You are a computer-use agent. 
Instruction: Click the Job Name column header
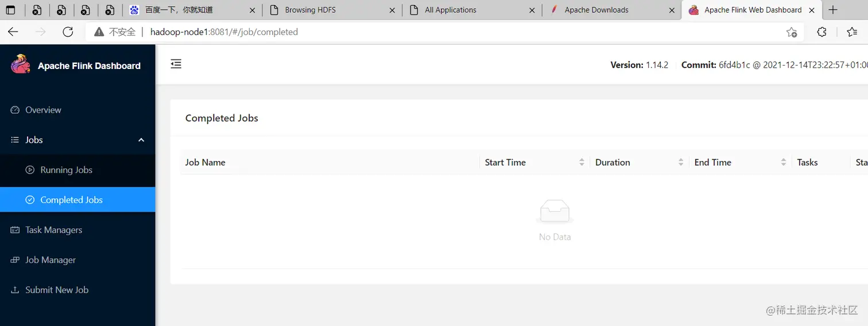pos(205,162)
